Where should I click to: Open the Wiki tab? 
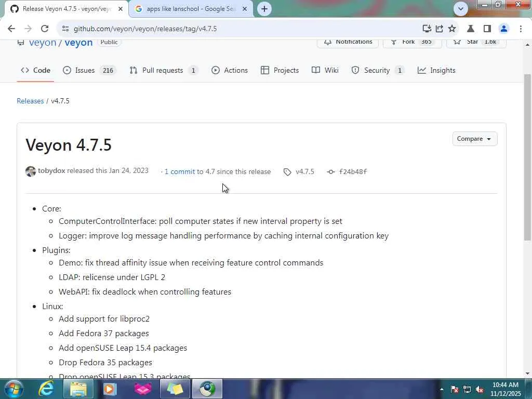pos(325,70)
